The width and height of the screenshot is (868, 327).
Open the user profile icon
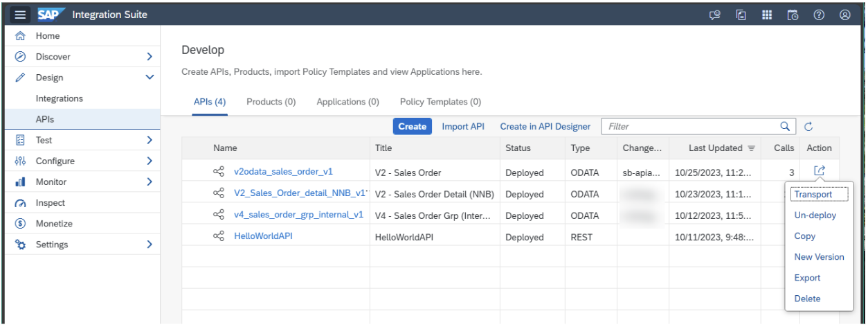point(844,15)
